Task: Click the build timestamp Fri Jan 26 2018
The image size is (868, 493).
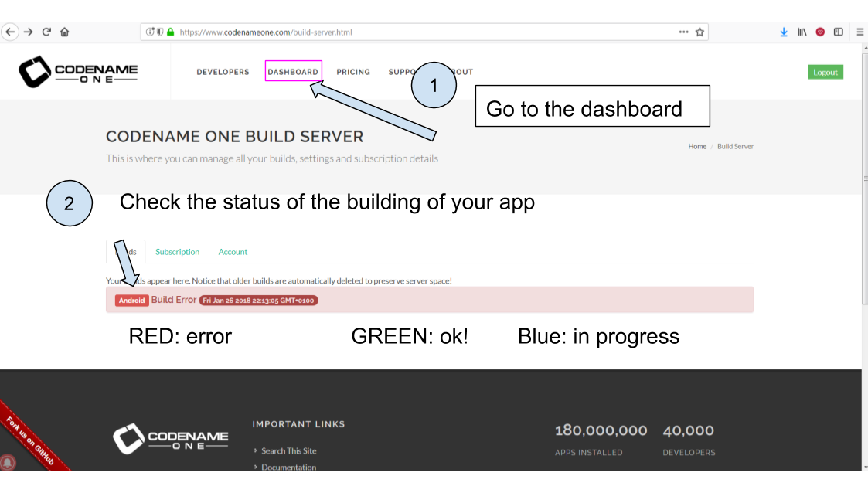Action: coord(258,301)
